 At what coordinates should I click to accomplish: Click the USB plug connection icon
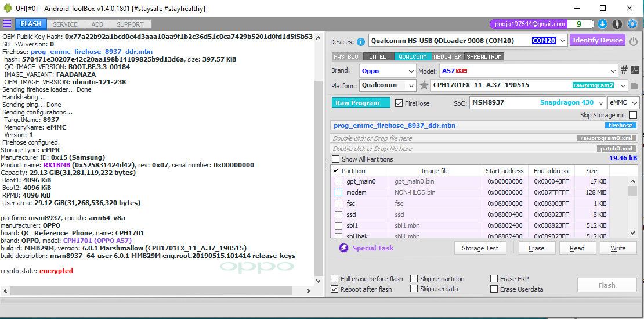pos(617,24)
